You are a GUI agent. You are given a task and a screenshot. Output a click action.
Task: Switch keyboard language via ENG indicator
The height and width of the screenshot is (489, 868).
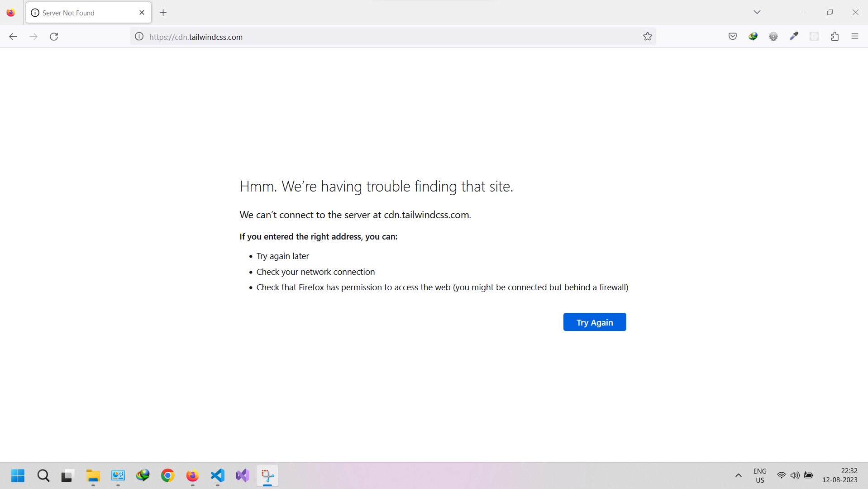point(759,475)
